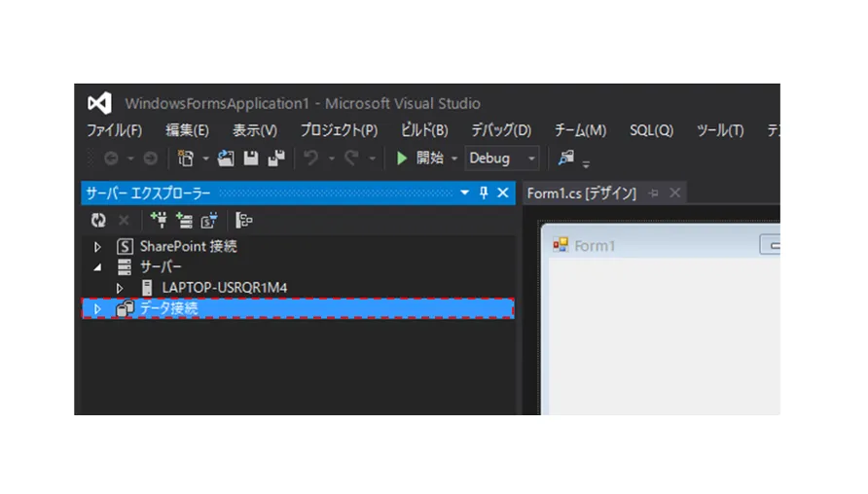Click the Open File toolbar icon
Screen dimensions: 868x494
pyautogui.click(x=226, y=159)
